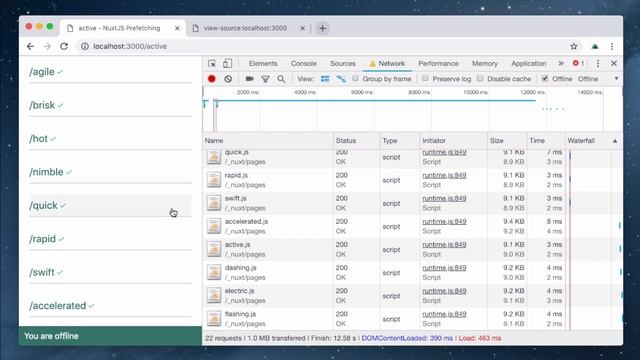
Task: Sort requests by Name column
Action: click(x=268, y=141)
